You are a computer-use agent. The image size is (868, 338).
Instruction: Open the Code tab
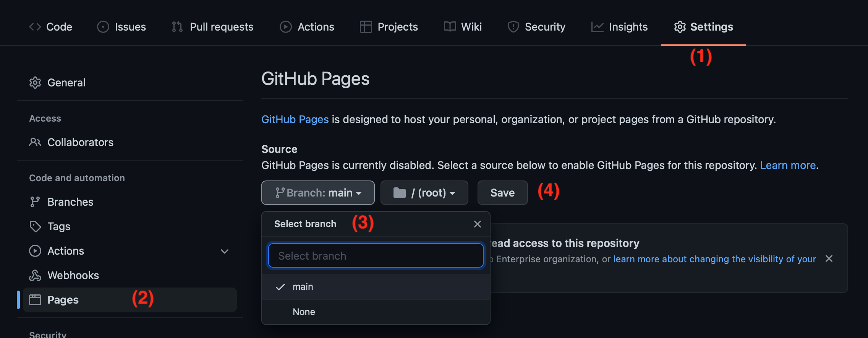[x=51, y=27]
